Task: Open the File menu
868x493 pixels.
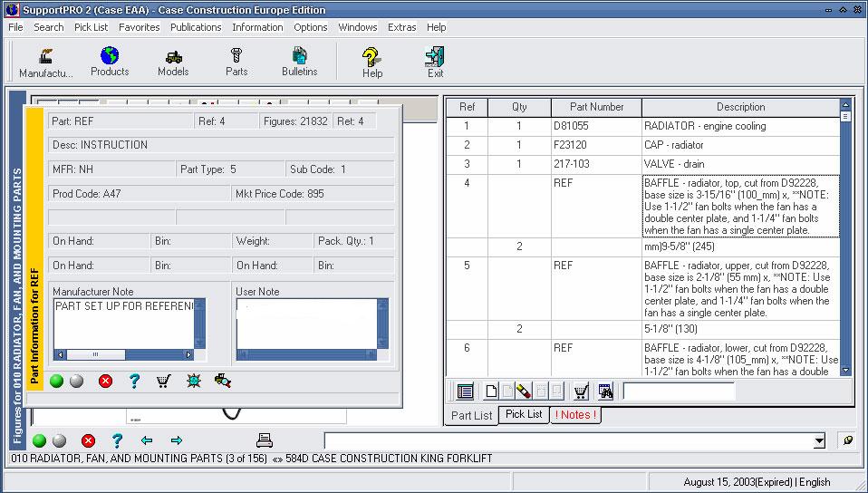Action: [x=15, y=27]
